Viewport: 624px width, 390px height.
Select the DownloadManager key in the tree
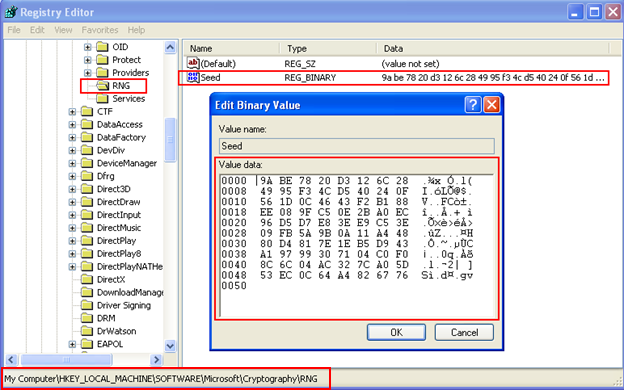(130, 292)
